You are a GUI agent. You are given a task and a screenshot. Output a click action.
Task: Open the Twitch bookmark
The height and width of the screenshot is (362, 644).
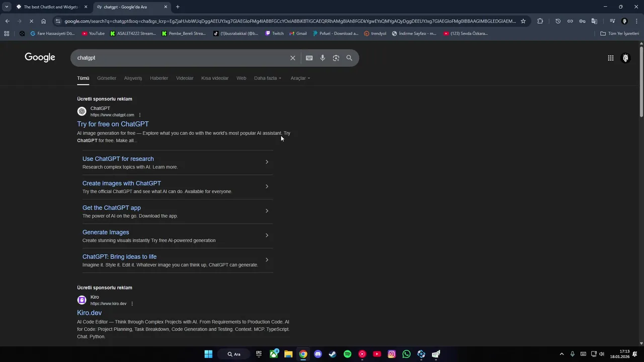click(274, 34)
